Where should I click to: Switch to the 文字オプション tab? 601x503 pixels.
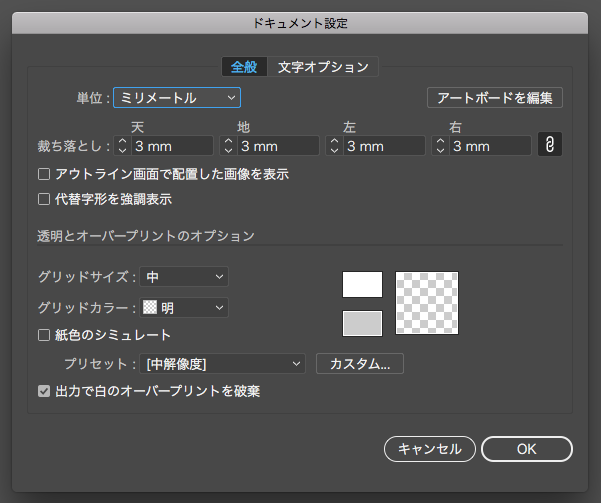tap(323, 67)
